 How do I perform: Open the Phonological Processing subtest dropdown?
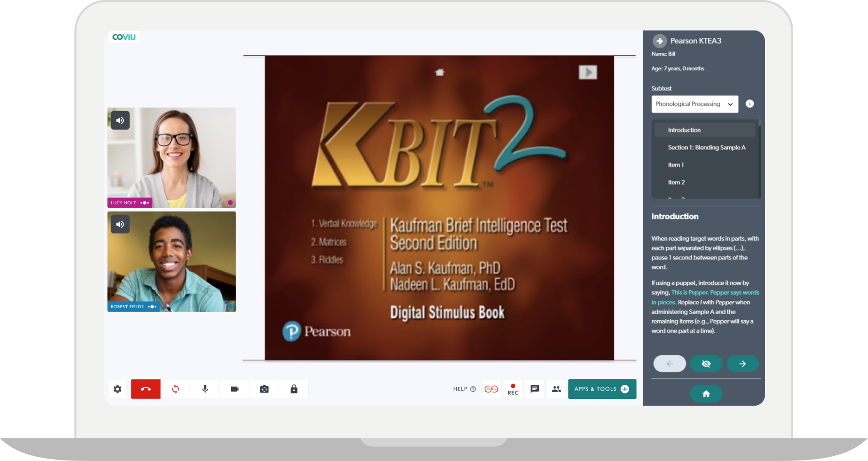(x=695, y=104)
